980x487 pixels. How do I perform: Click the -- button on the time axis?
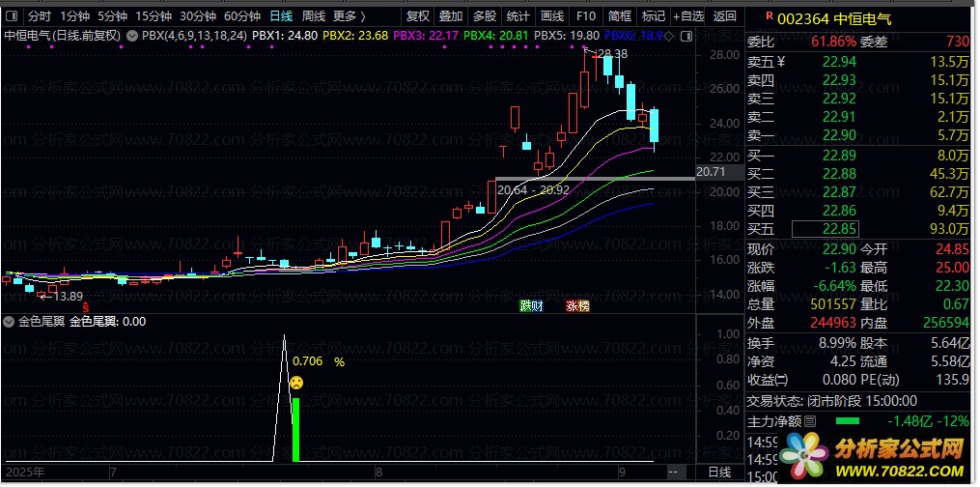pos(673,473)
